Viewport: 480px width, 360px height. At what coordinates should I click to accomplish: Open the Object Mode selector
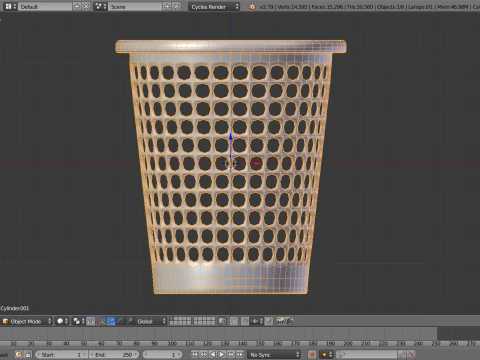click(27, 321)
